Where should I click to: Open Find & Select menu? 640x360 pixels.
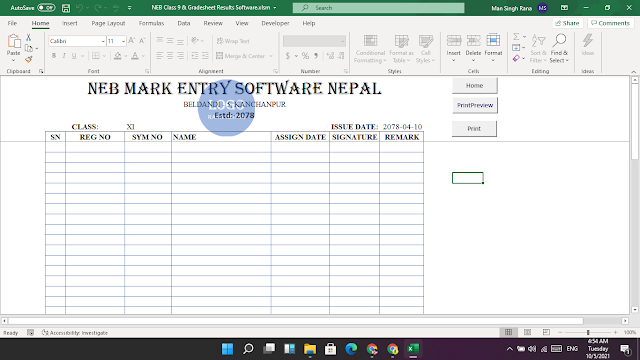(559, 49)
